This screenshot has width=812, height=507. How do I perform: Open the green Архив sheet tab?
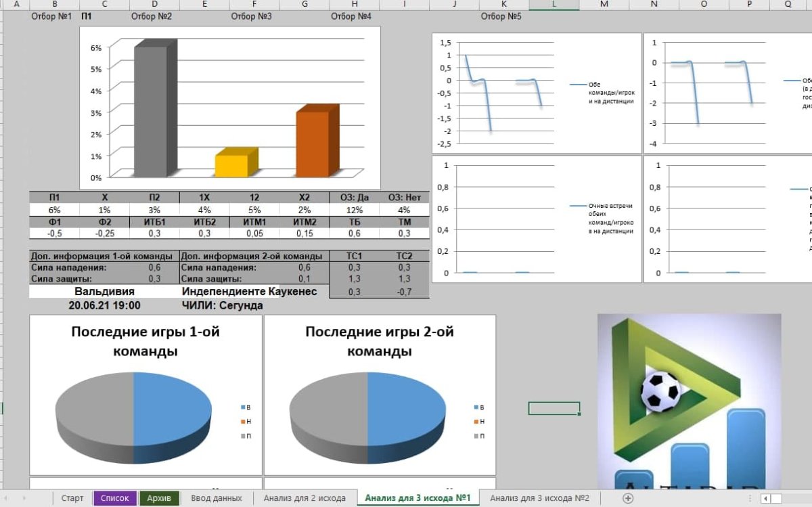pyautogui.click(x=160, y=498)
